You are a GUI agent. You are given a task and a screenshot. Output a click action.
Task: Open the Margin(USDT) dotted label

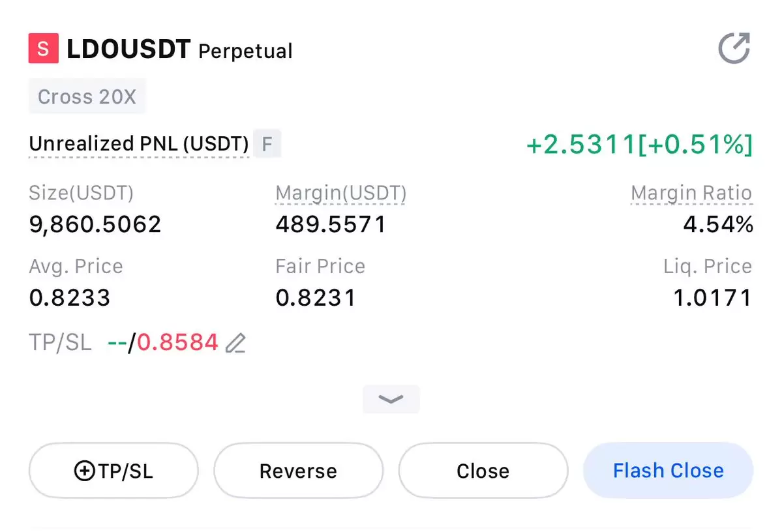pos(341,193)
